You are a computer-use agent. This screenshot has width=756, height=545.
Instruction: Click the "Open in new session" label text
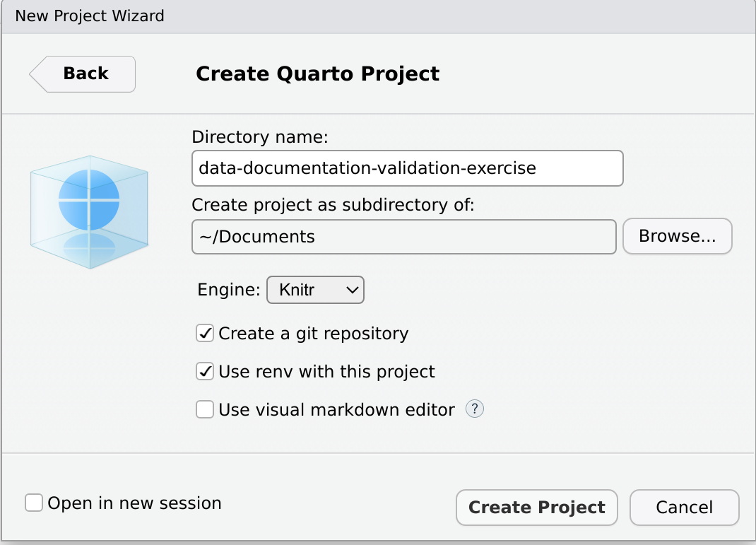tap(134, 503)
